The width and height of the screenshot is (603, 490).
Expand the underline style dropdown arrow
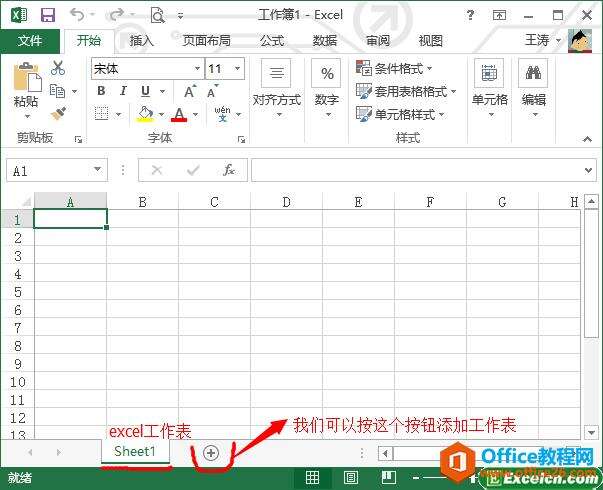163,92
